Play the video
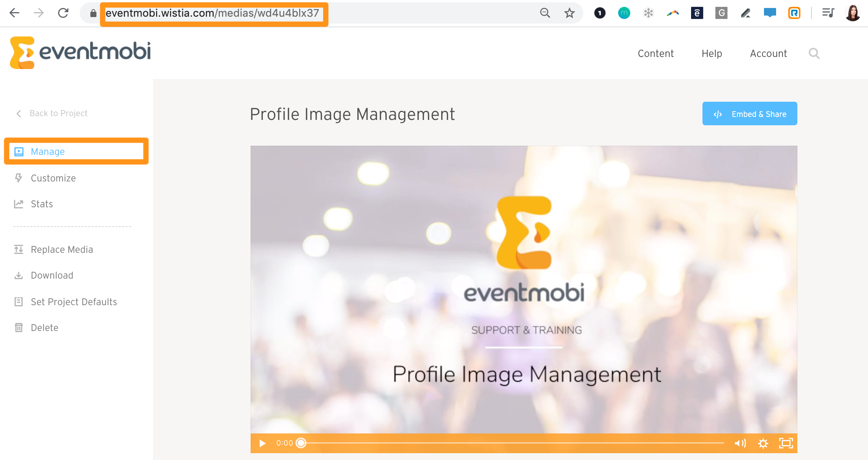This screenshot has height=460, width=868. 262,443
